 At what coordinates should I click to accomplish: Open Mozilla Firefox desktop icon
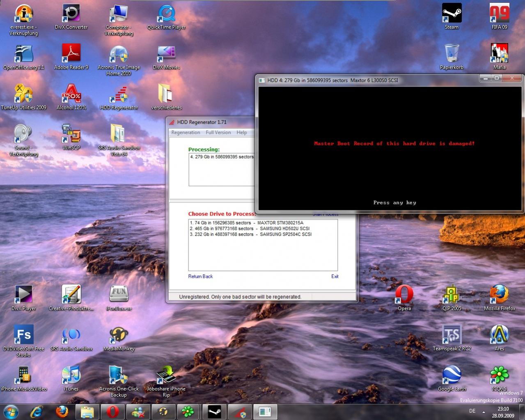pos(499,294)
